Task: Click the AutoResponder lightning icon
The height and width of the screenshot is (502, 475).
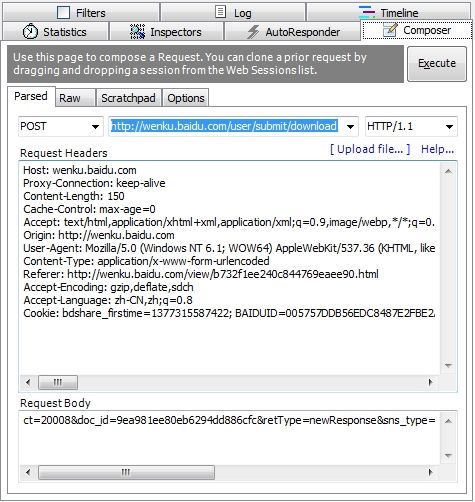Action: pos(253,32)
